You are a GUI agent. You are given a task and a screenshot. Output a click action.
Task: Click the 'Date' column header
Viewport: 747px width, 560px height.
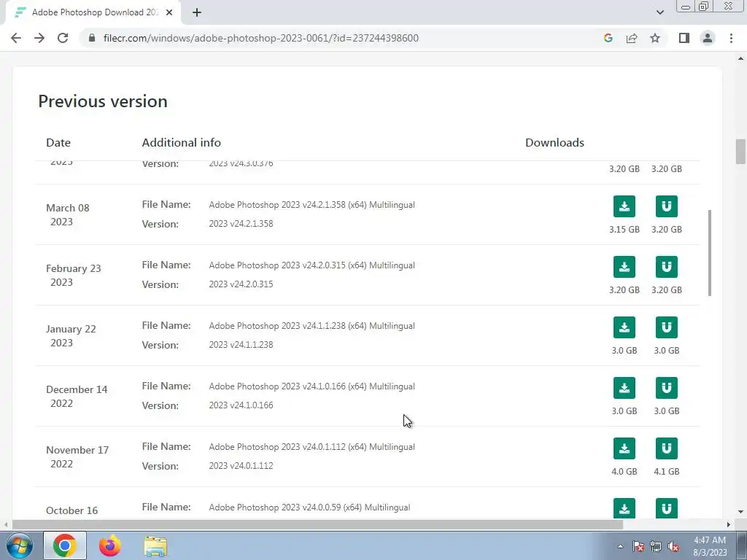58,142
